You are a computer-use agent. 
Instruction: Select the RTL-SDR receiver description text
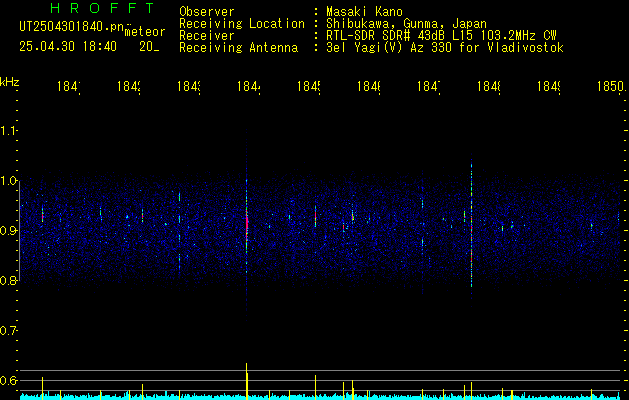coord(441,36)
